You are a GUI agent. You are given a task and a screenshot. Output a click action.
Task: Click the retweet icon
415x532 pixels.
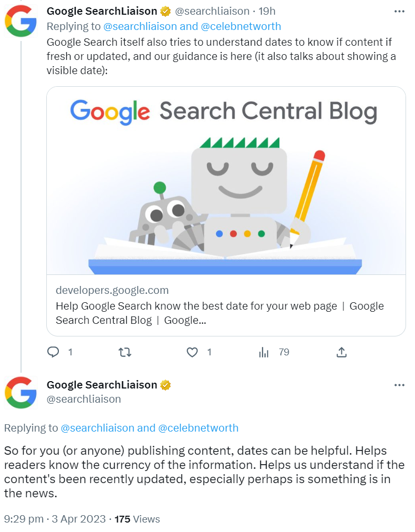click(125, 352)
